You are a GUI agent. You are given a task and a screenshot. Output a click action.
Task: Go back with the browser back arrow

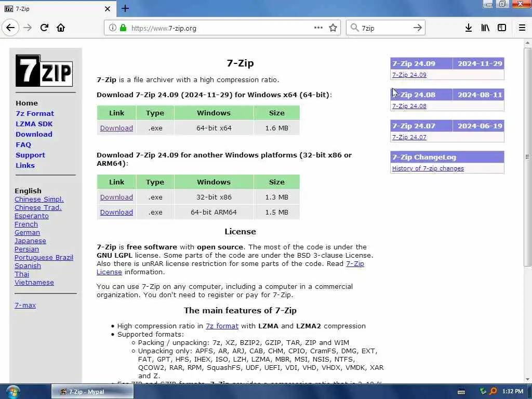coord(10,28)
